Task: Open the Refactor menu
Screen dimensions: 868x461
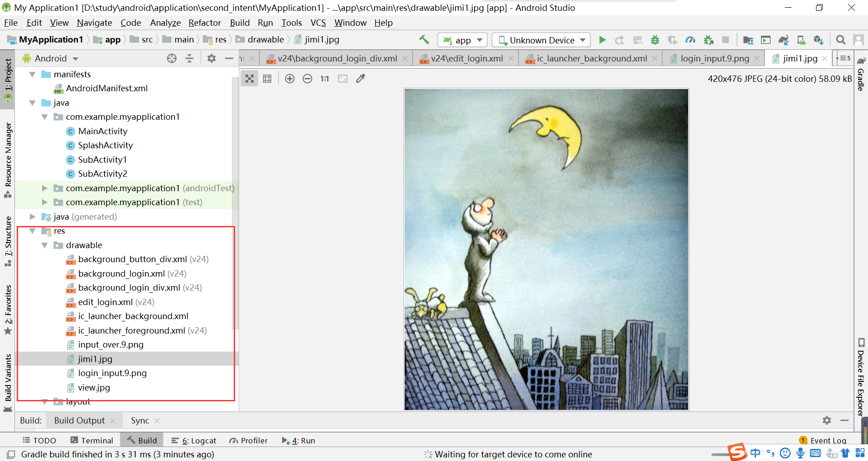Action: click(x=204, y=23)
